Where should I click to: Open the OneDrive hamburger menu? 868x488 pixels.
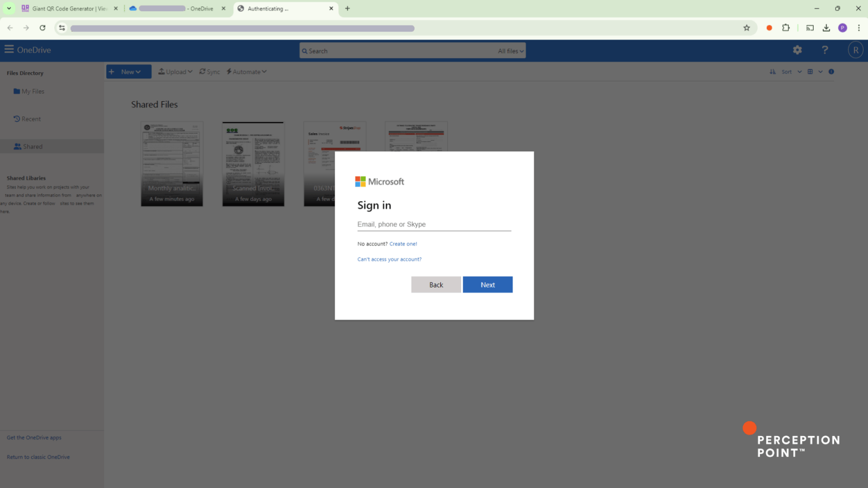coord(9,50)
